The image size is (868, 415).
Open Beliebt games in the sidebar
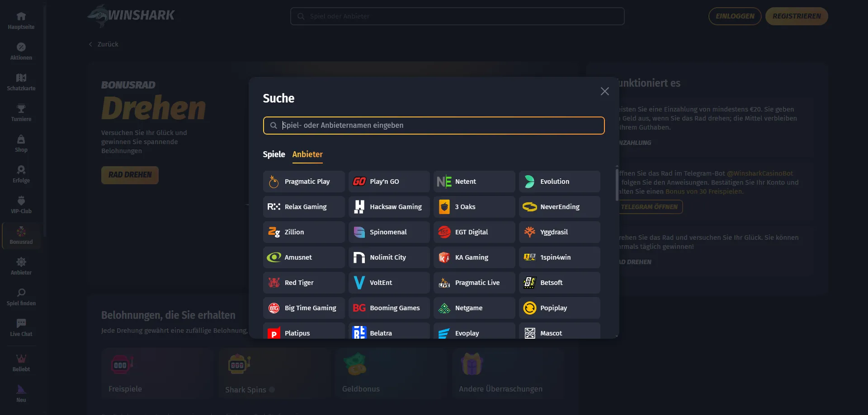coord(21,363)
